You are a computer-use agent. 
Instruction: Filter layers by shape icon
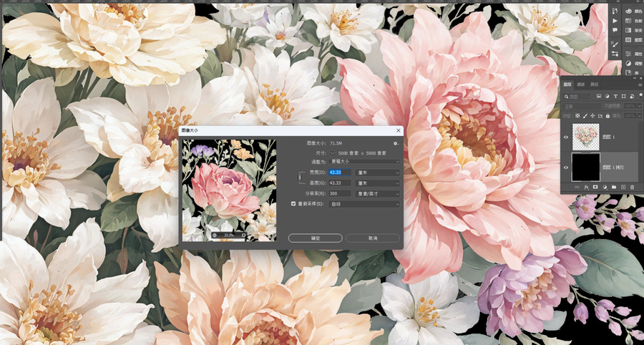623,96
